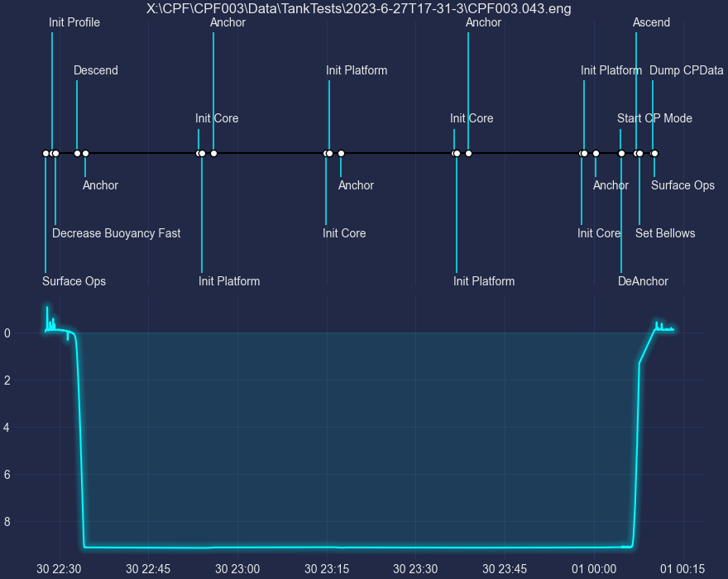Click the Start CP Mode label

[x=654, y=118]
